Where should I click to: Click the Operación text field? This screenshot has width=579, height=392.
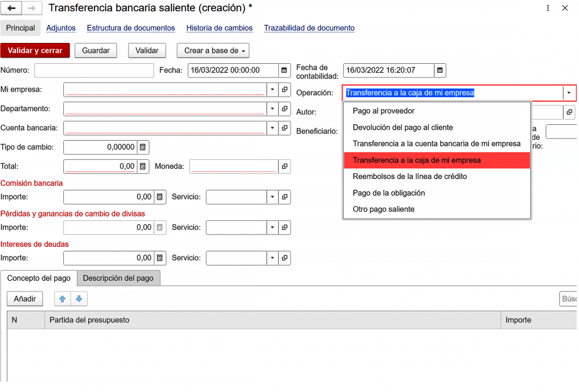(453, 93)
